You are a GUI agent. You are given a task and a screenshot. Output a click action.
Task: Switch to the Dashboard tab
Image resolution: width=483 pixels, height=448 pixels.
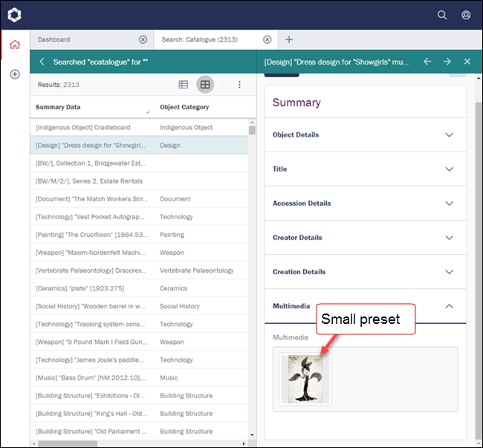[x=82, y=39]
